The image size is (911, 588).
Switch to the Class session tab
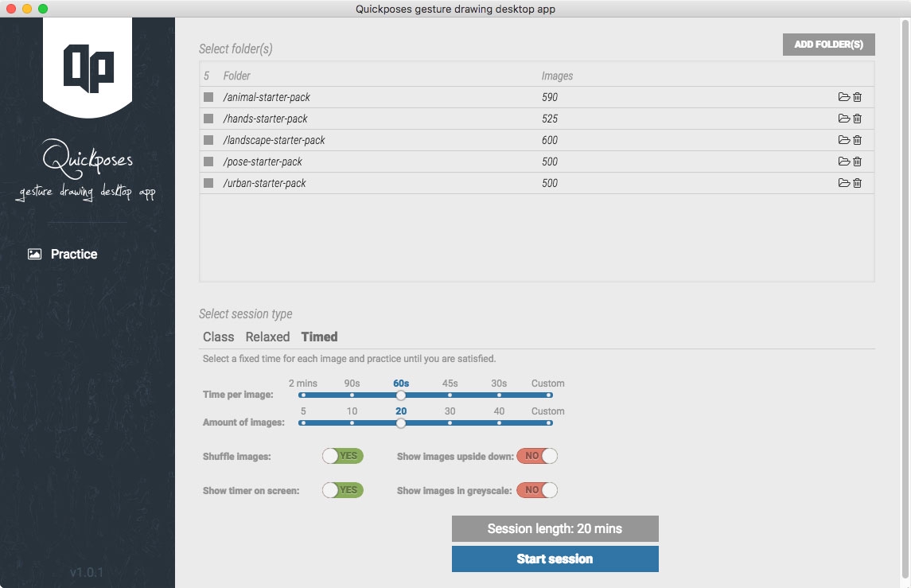pyautogui.click(x=218, y=337)
